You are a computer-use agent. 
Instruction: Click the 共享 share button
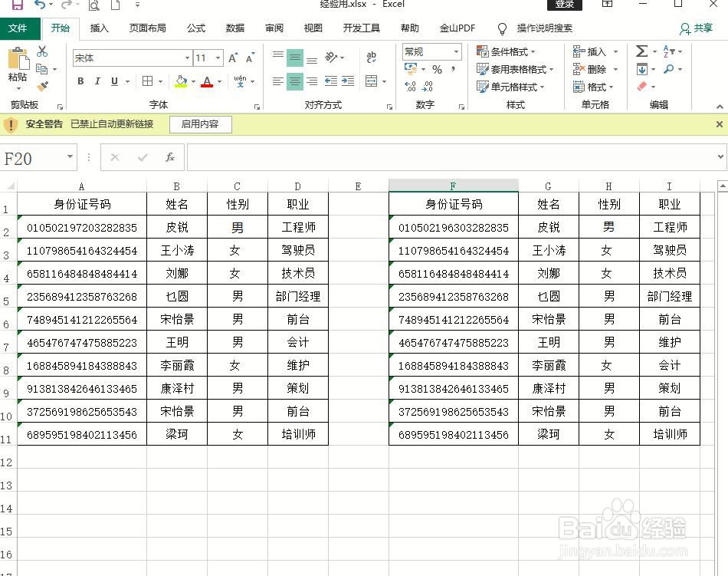point(697,28)
